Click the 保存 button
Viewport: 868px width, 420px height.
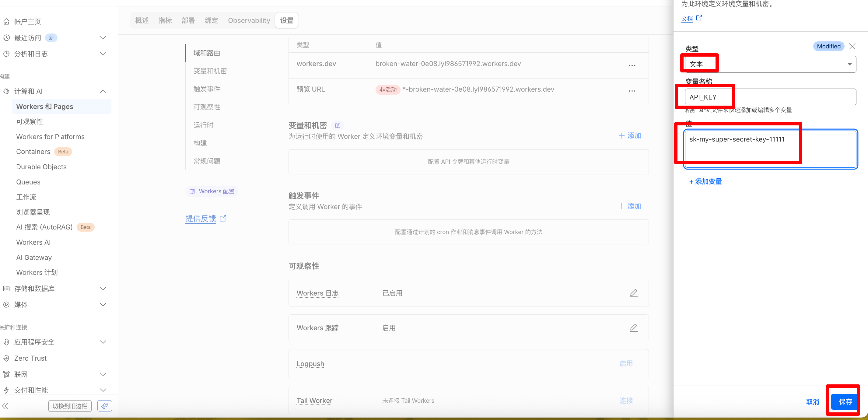coord(845,401)
